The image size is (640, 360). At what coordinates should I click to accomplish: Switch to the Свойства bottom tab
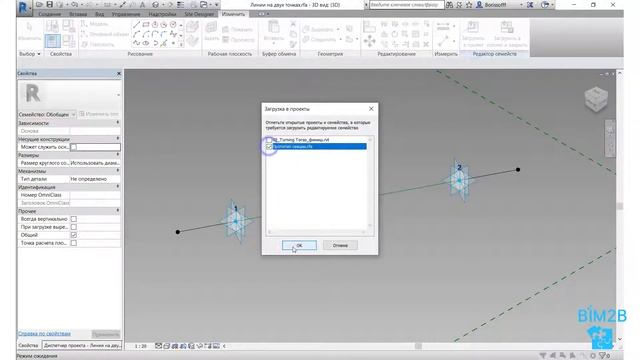pyautogui.click(x=28, y=345)
